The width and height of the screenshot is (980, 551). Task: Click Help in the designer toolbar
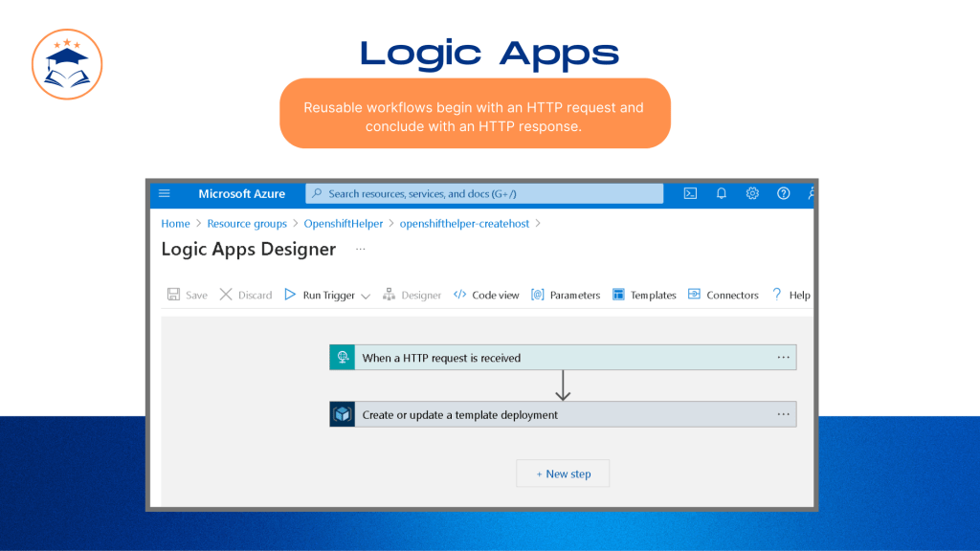[x=791, y=295]
